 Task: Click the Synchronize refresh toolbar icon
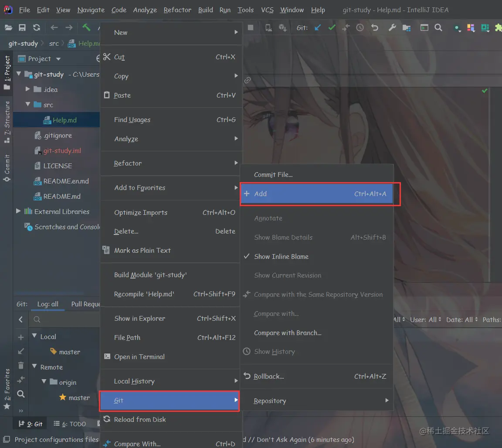pyautogui.click(x=37, y=28)
